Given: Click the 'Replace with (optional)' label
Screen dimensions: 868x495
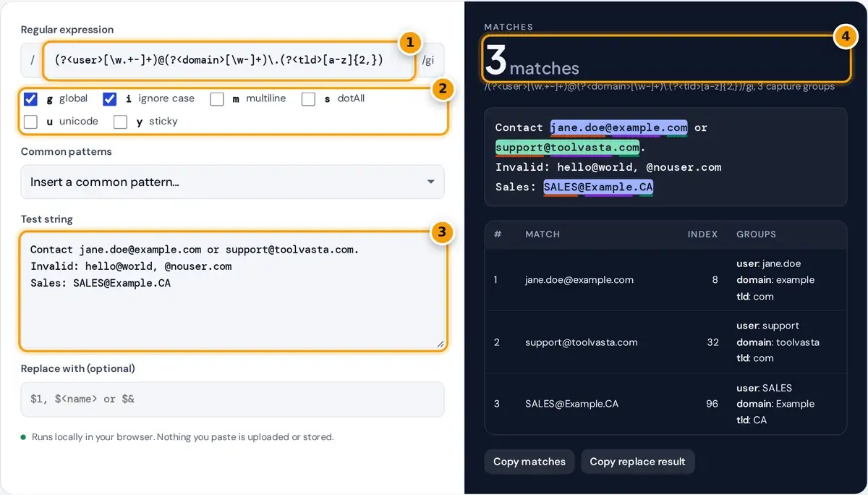Looking at the screenshot, I should (x=78, y=368).
